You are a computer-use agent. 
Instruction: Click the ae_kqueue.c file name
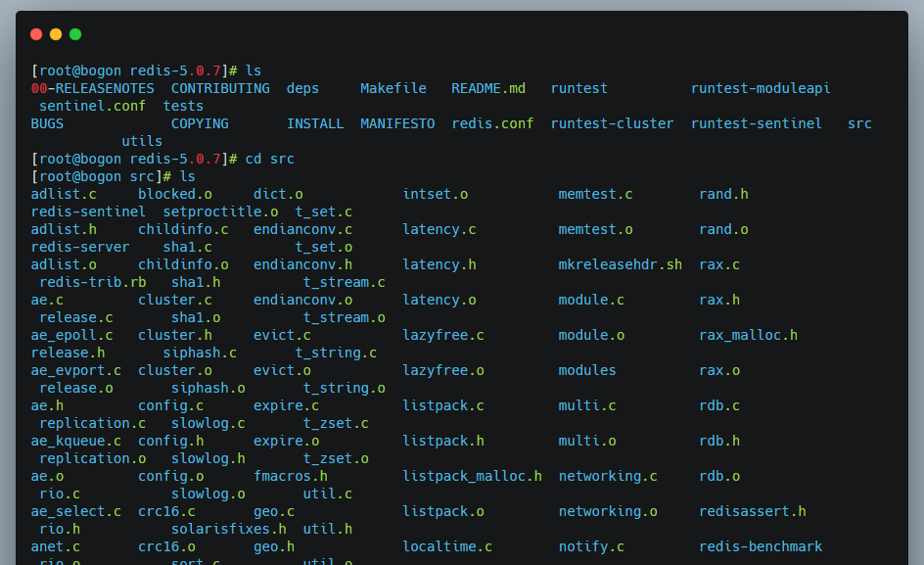click(x=76, y=442)
